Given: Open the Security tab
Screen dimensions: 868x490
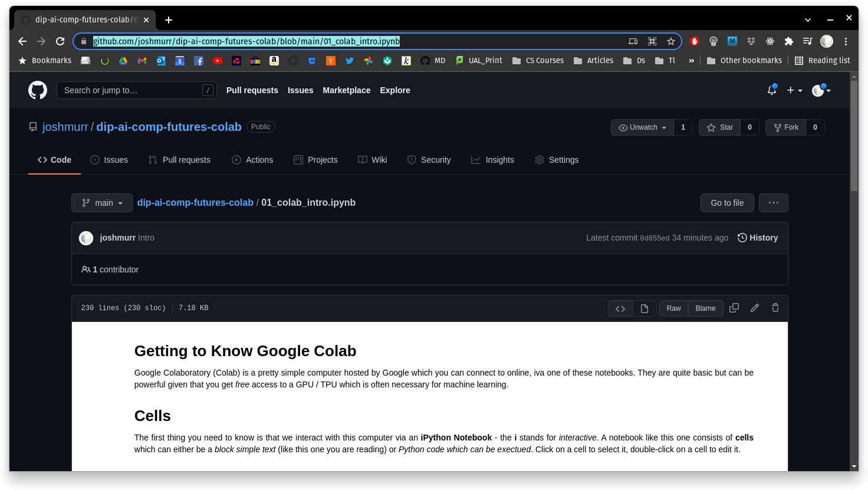Looking at the screenshot, I should pyautogui.click(x=429, y=160).
